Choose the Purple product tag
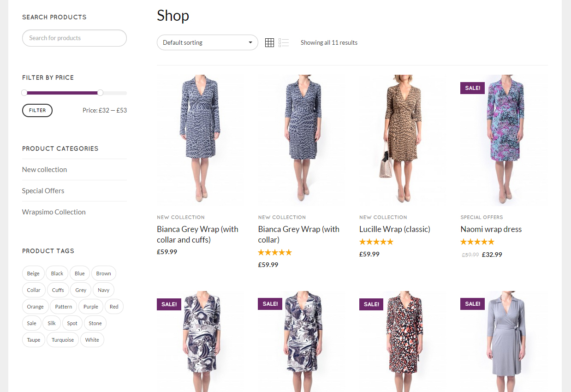Screen dimensions: 571x392 91,307
